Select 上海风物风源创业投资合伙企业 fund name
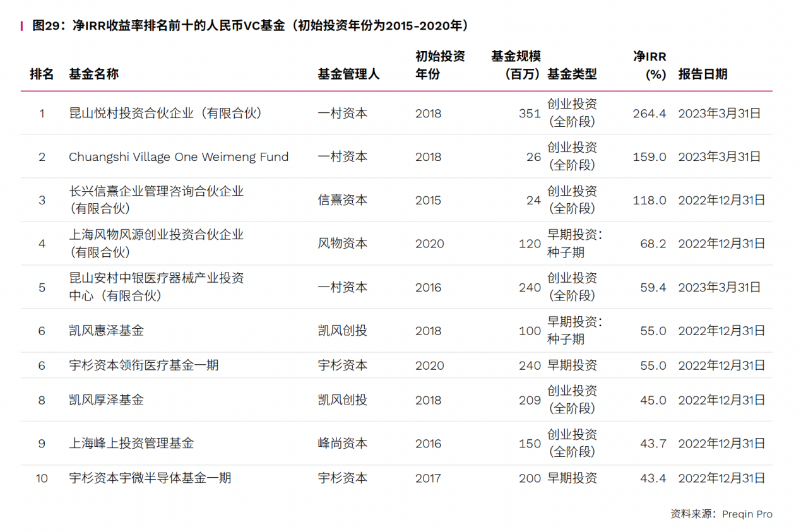This screenshot has height=532, width=801. tap(156, 243)
